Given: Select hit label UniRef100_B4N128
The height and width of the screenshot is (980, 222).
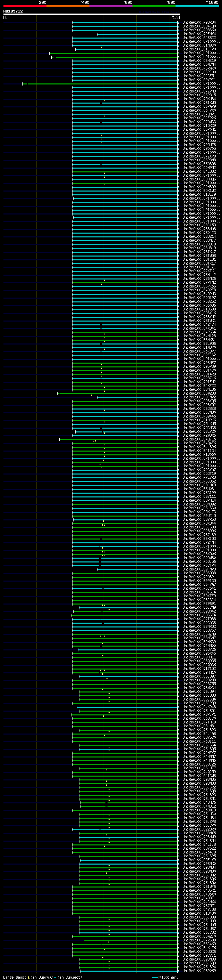Looking at the screenshot, I should (199, 336).
